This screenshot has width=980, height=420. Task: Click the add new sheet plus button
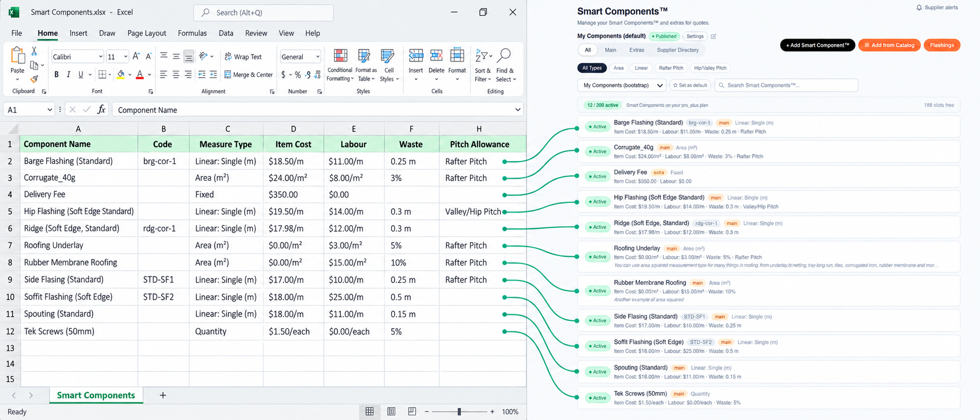[163, 395]
